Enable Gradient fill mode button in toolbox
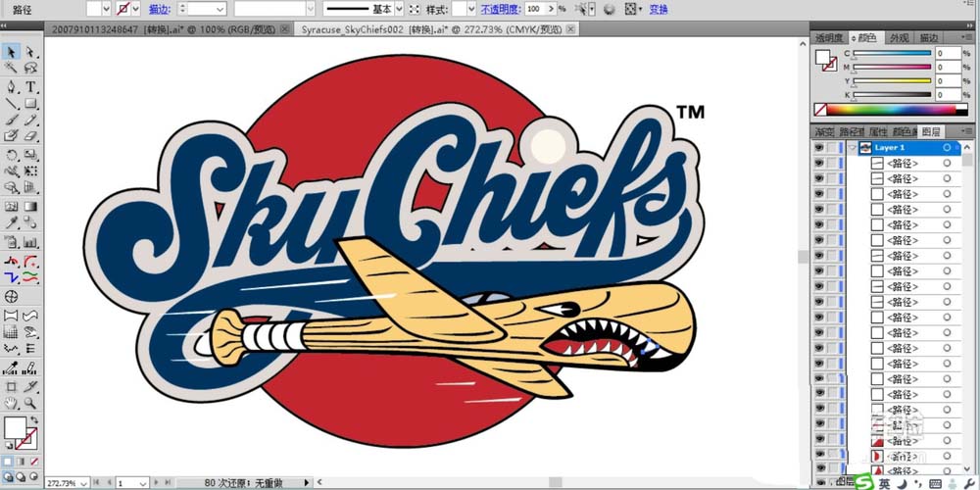The image size is (980, 490). click(x=21, y=462)
